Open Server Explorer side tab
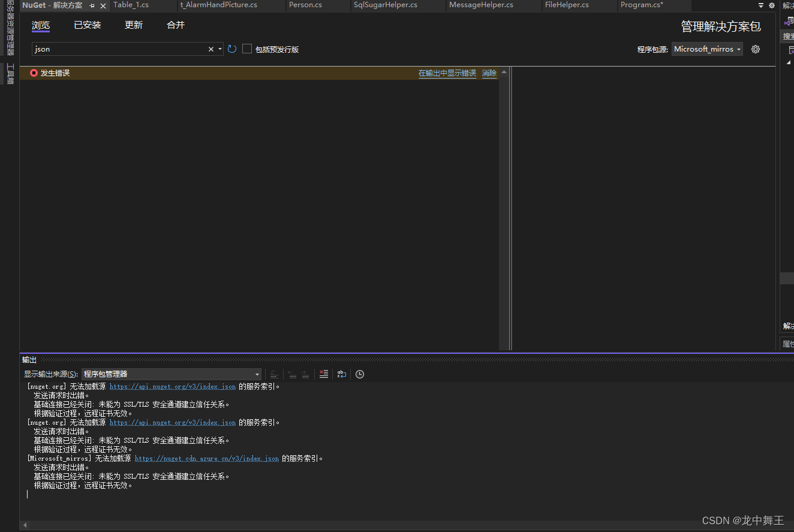The image size is (794, 532). pos(10,28)
